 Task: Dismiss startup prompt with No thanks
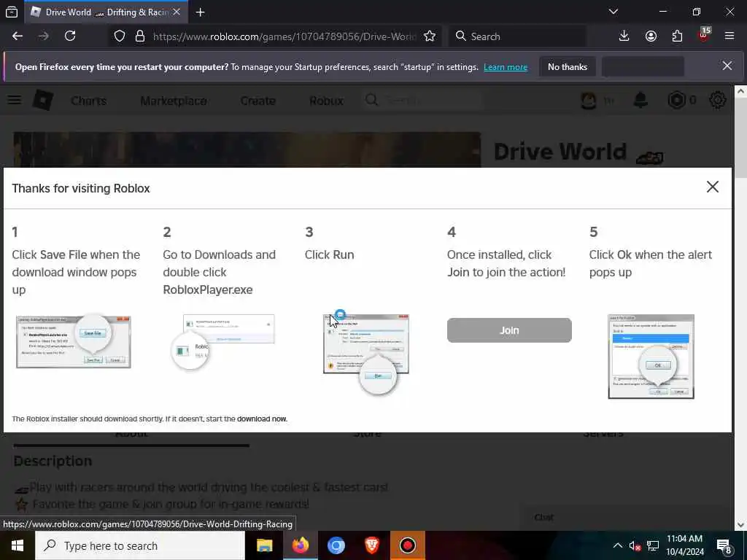coord(568,67)
